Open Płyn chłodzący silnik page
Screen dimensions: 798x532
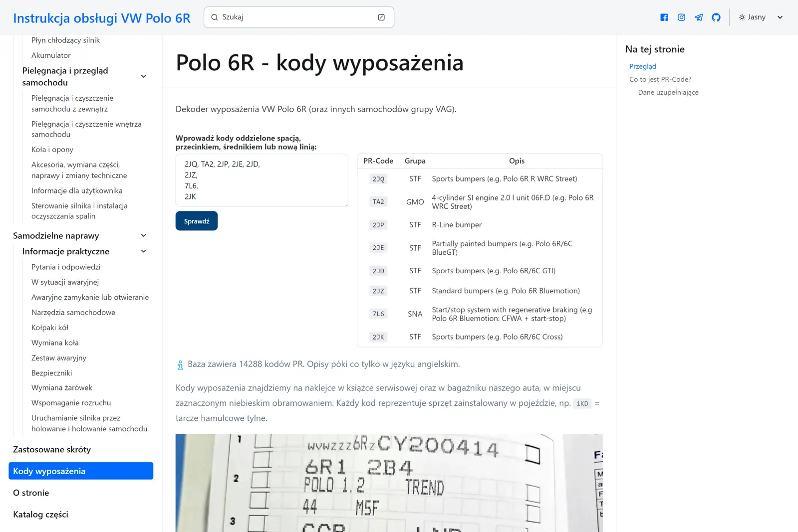[x=65, y=40]
